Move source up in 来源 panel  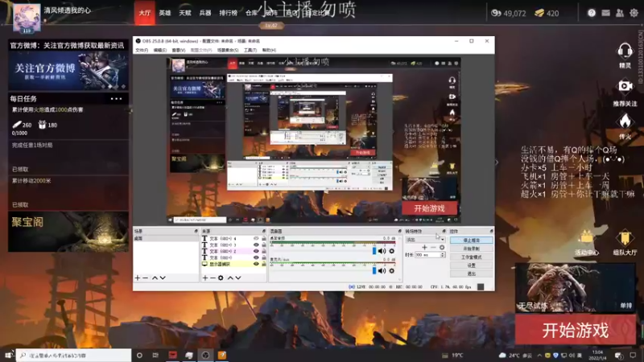pyautogui.click(x=230, y=278)
